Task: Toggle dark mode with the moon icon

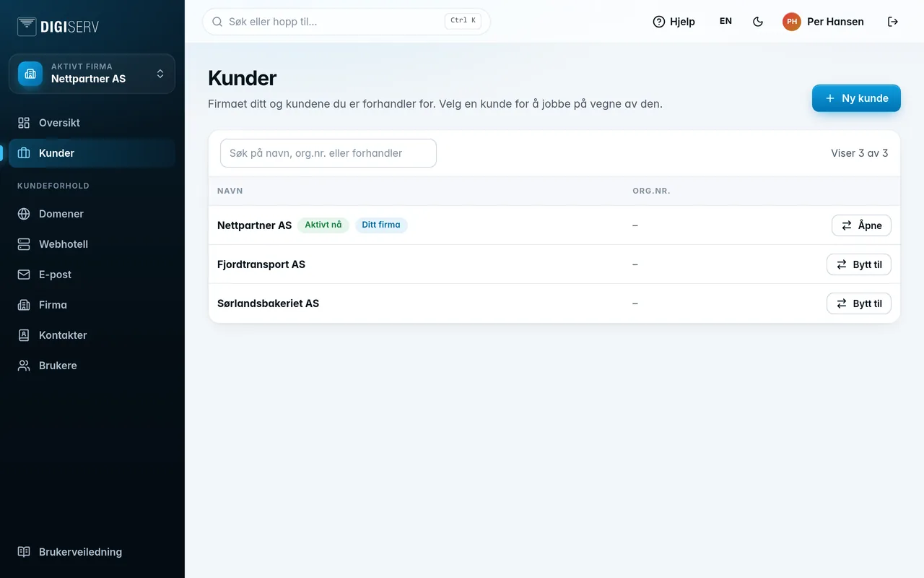Action: [758, 22]
